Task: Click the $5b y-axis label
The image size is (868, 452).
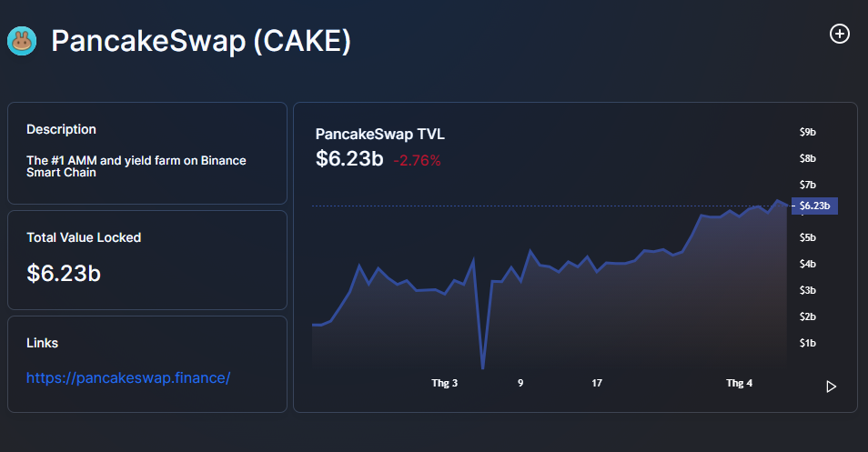Action: tap(807, 237)
